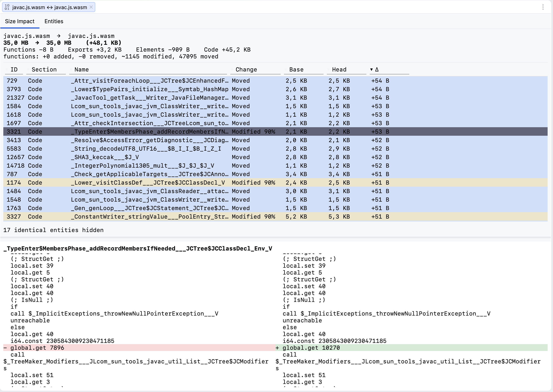Select row 3793 _Lower$TypePairs_initialize
Image resolution: width=553 pixels, height=392 pixels.
coord(275,89)
